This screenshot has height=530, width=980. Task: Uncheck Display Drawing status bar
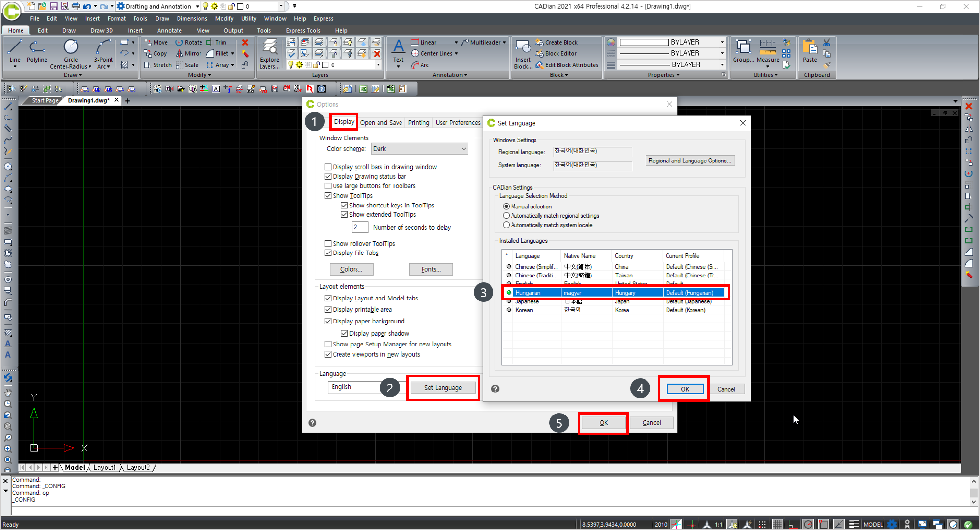coord(328,177)
